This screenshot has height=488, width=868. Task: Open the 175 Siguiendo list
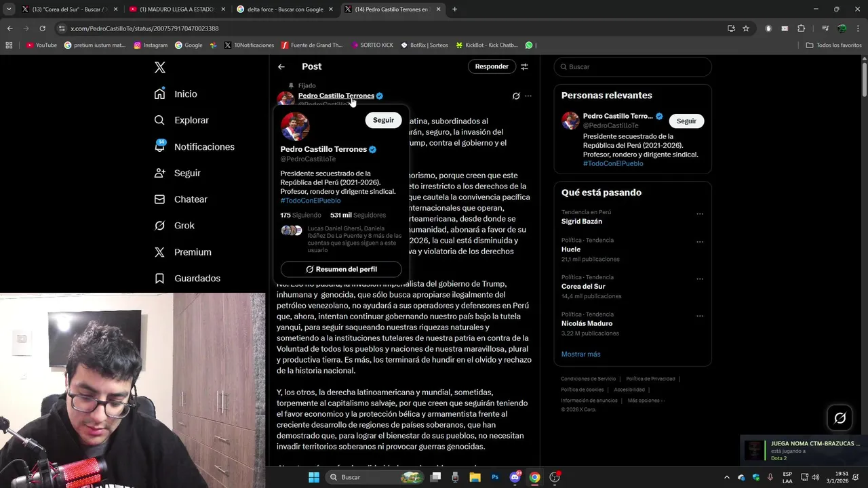pos(300,215)
